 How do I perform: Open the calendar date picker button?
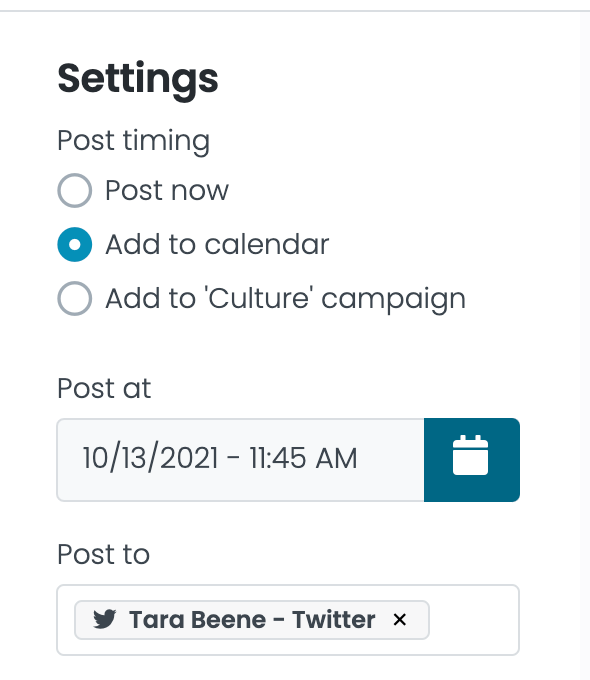click(x=472, y=460)
